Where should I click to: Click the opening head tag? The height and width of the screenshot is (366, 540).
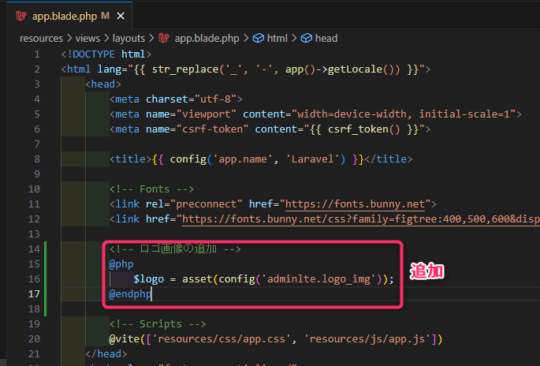pyautogui.click(x=103, y=84)
